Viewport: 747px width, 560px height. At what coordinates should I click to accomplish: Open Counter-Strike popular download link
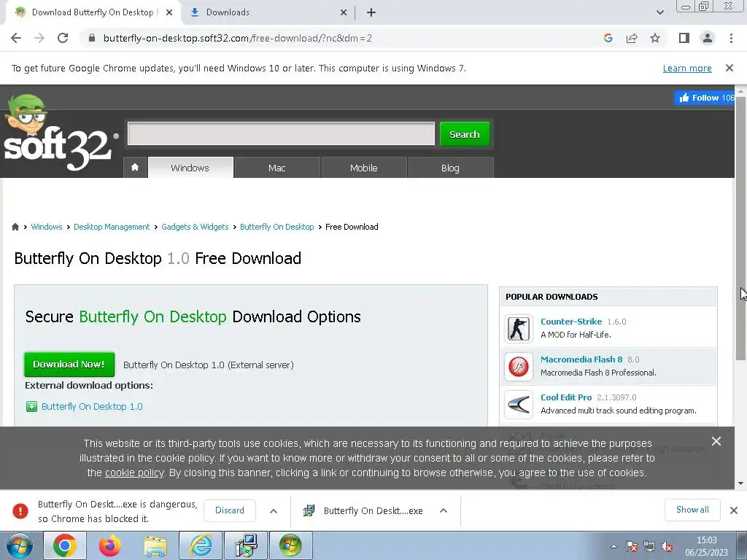tap(571, 322)
